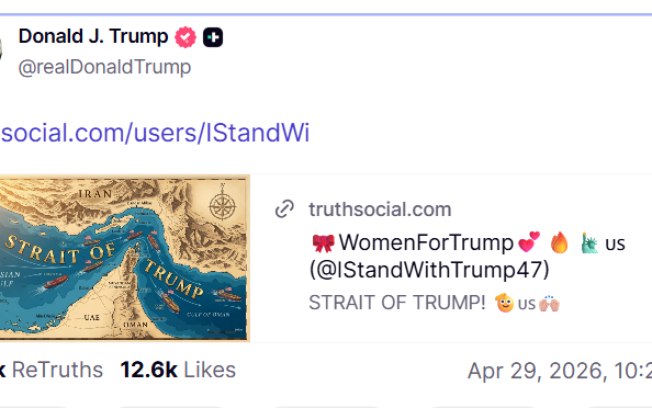652x408 pixels.
Task: Open the truthsocial.com/users/IStandWi link
Action: point(154,133)
